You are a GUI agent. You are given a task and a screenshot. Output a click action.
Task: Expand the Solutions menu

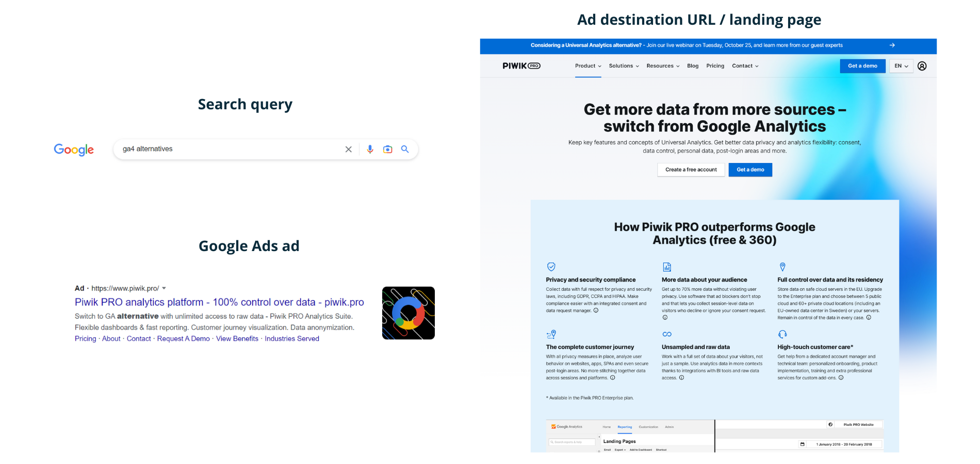point(624,66)
